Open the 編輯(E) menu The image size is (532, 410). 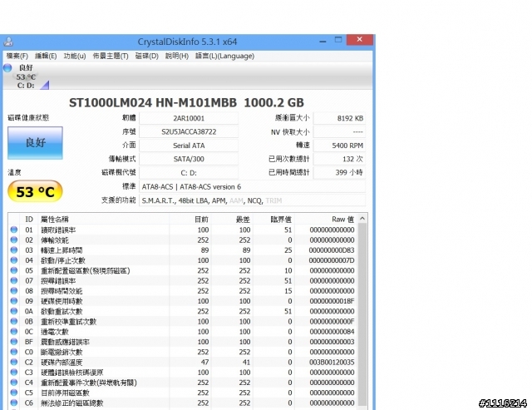tap(46, 56)
